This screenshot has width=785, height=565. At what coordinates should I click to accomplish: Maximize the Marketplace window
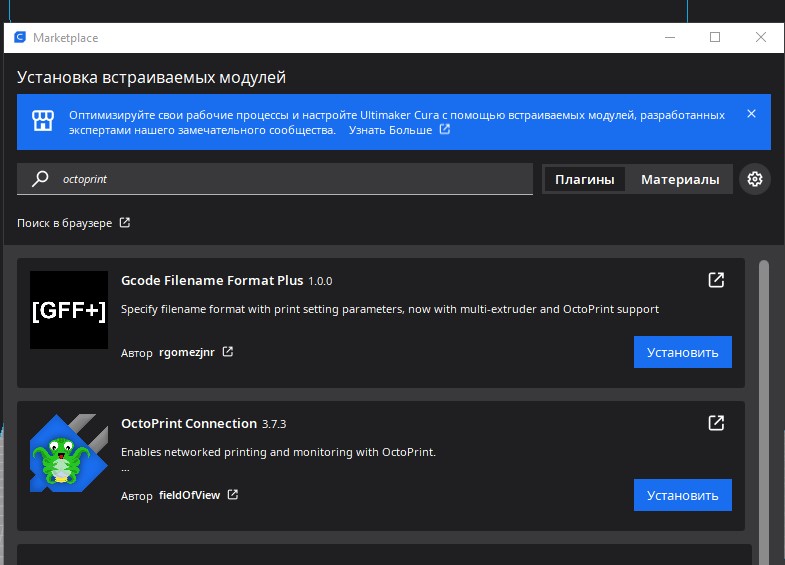(715, 38)
